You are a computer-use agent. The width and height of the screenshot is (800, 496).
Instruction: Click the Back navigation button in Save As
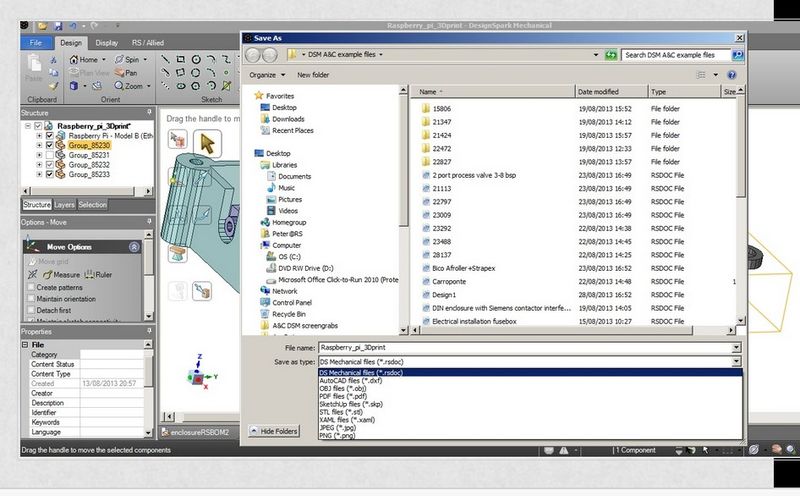tap(253, 55)
